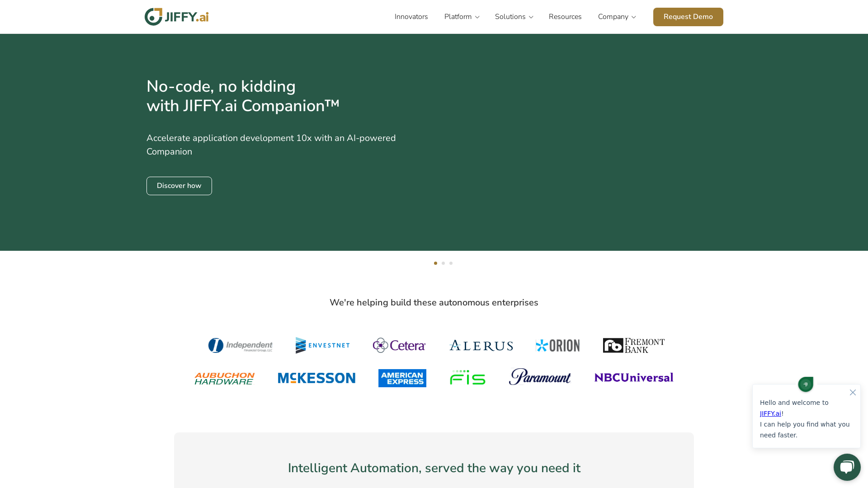Click the FIS logo
The width and height of the screenshot is (868, 488).
coord(467,378)
